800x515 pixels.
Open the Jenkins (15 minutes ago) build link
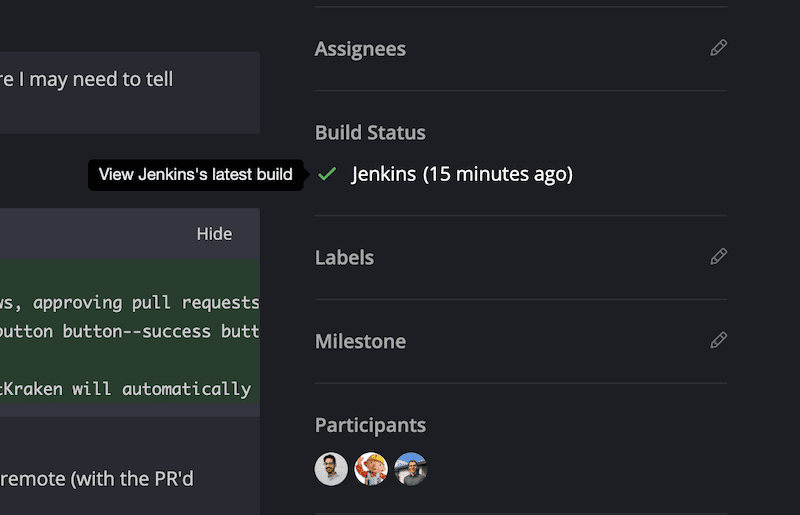point(462,174)
